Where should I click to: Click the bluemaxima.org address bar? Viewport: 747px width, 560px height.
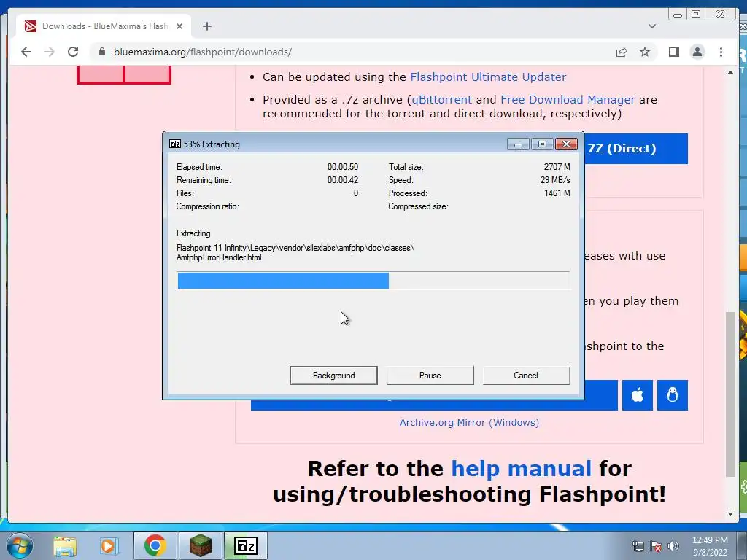pyautogui.click(x=352, y=52)
